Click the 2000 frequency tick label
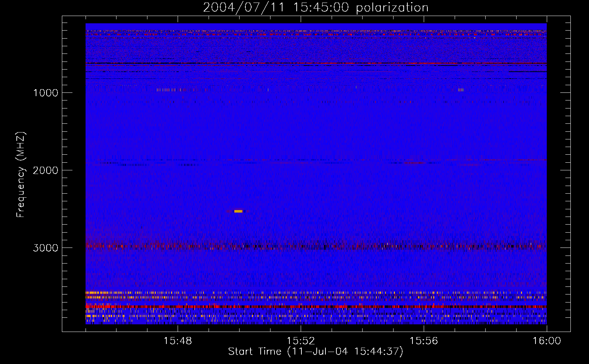The image size is (589, 364). [46, 170]
